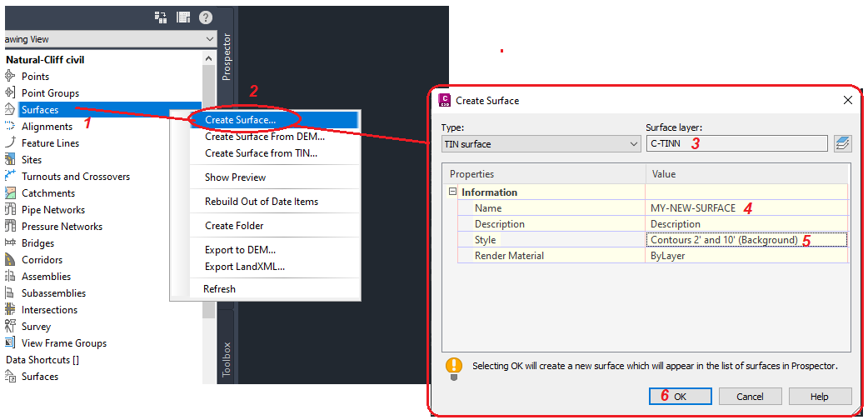Click the Render Material property label

click(509, 256)
